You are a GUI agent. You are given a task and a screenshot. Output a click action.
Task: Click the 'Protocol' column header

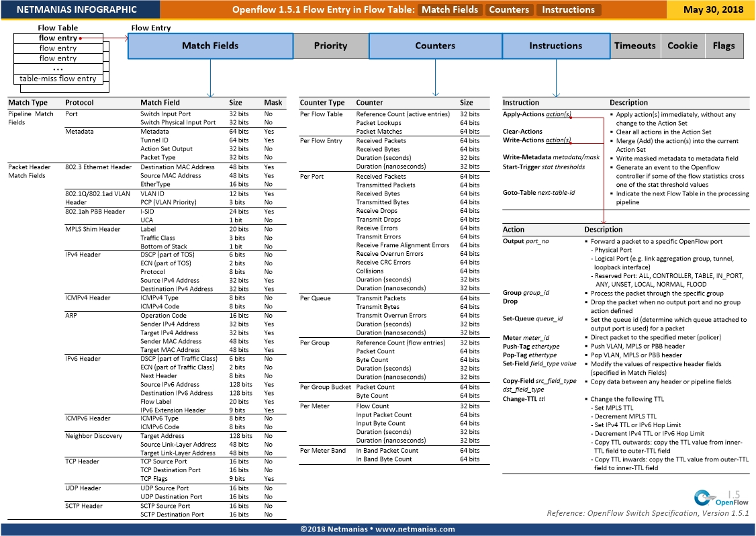click(x=79, y=102)
